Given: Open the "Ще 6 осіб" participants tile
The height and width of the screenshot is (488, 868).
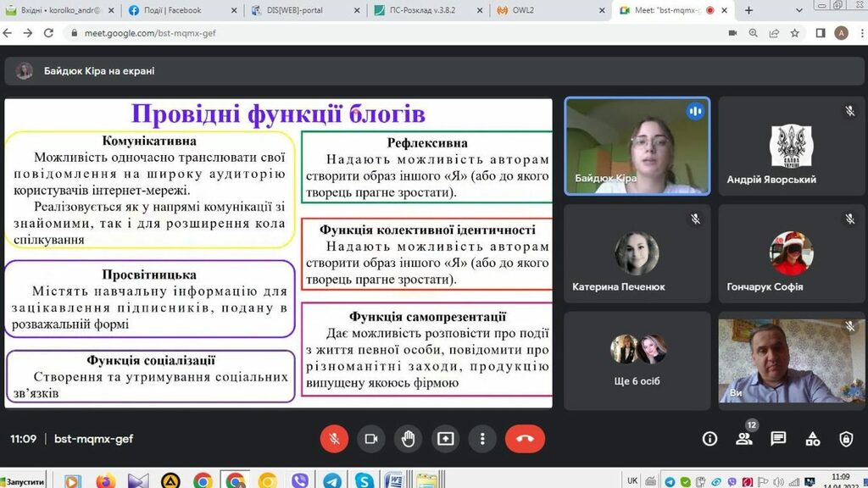Looking at the screenshot, I should pyautogui.click(x=637, y=362).
